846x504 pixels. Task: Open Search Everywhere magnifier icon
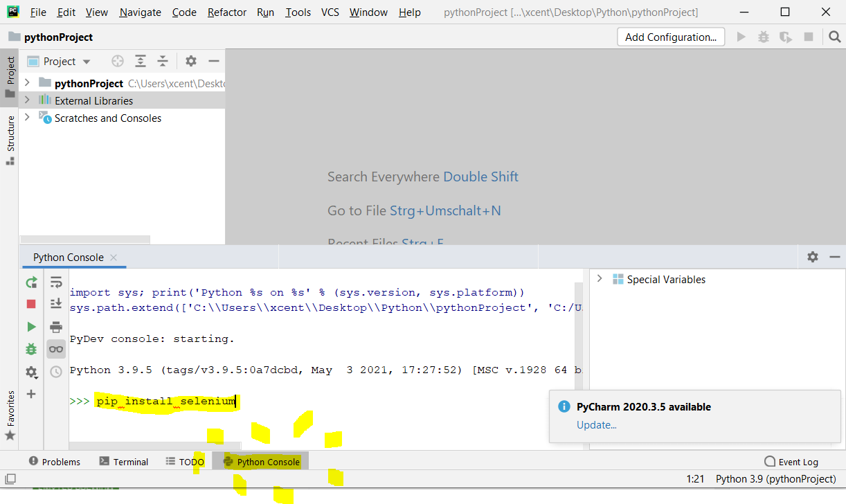834,37
